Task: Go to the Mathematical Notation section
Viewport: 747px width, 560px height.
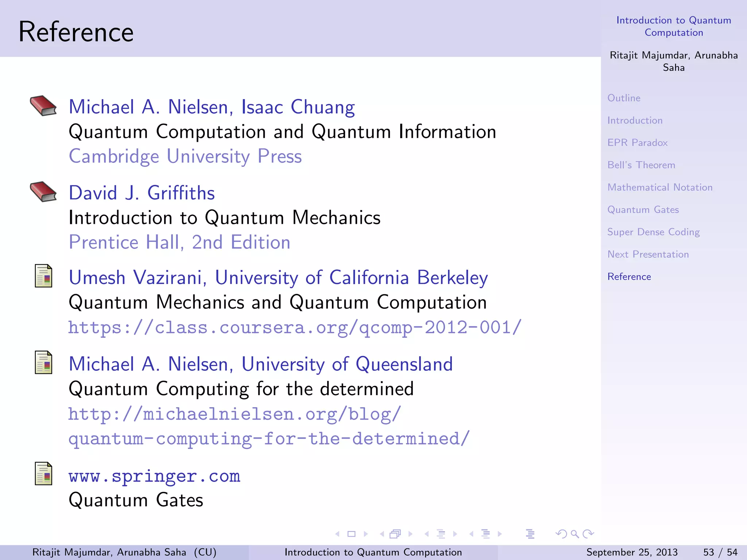Action: pos(660,187)
